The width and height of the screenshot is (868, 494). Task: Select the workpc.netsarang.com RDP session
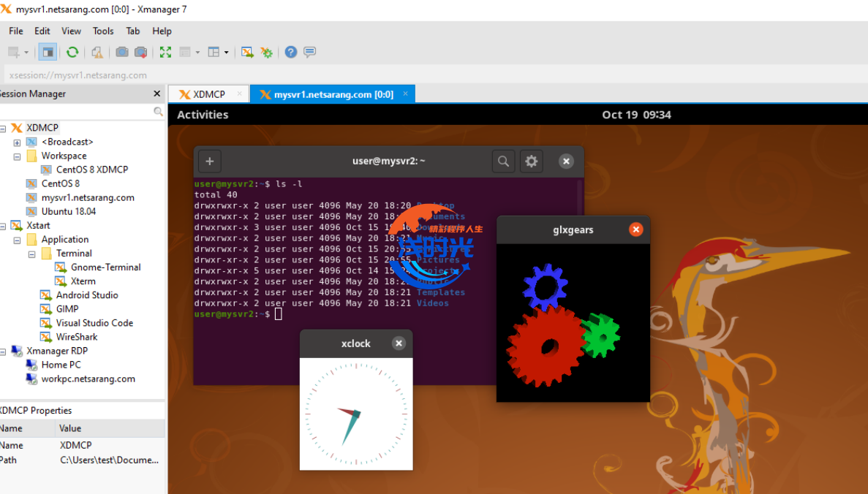(x=88, y=379)
